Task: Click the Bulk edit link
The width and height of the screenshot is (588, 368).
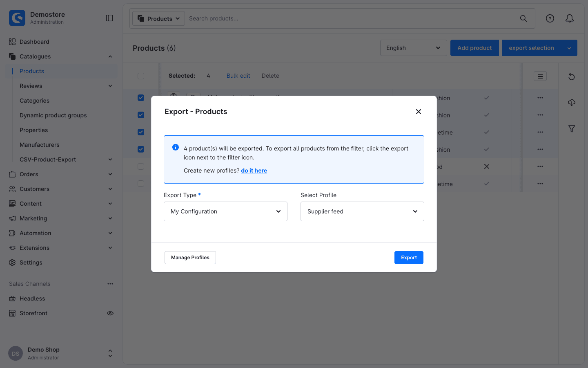Action: (x=238, y=76)
